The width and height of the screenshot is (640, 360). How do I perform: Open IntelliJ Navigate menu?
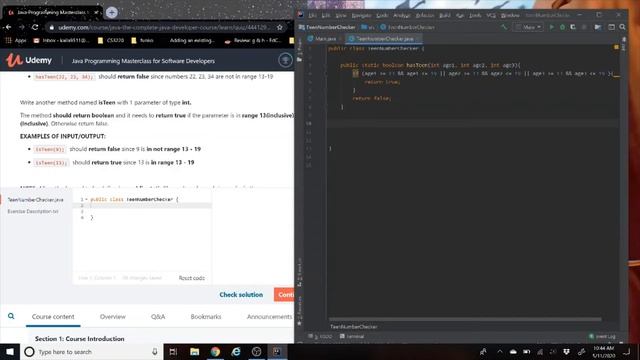coord(361,16)
